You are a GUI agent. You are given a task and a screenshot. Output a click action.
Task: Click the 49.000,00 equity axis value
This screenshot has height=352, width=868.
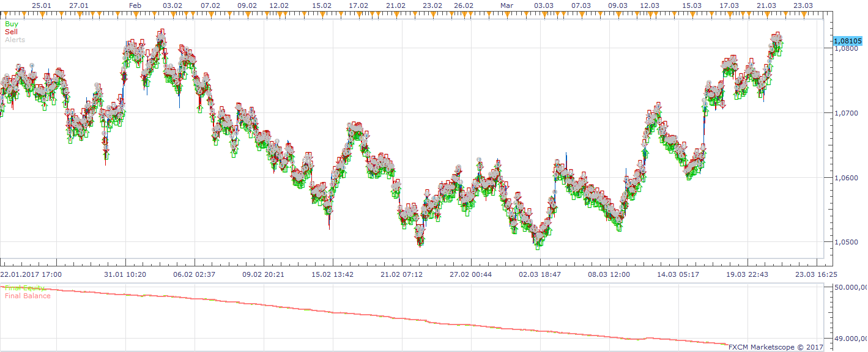850,338
